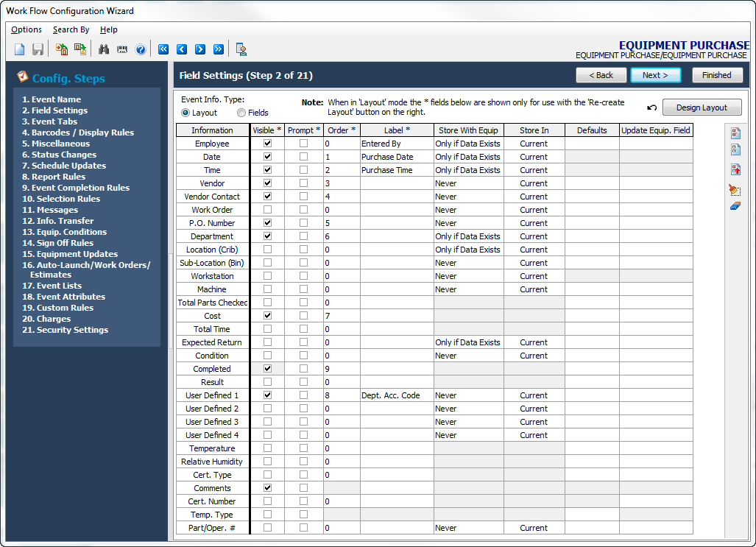The image size is (756, 547).
Task: Click the re-create layout undo arrow icon
Action: click(652, 107)
